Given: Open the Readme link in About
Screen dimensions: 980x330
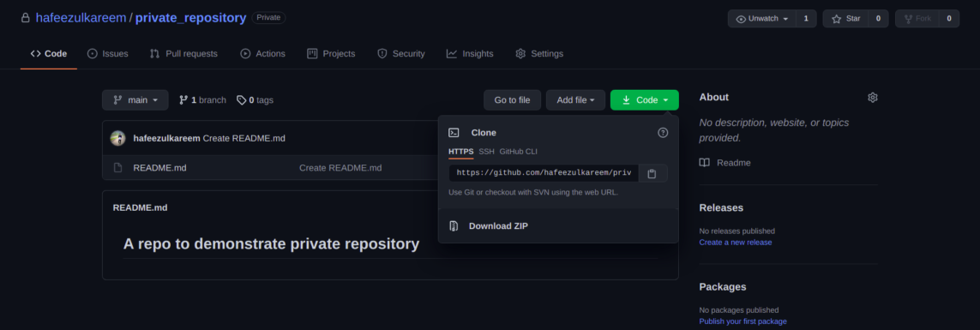Looking at the screenshot, I should [x=734, y=163].
